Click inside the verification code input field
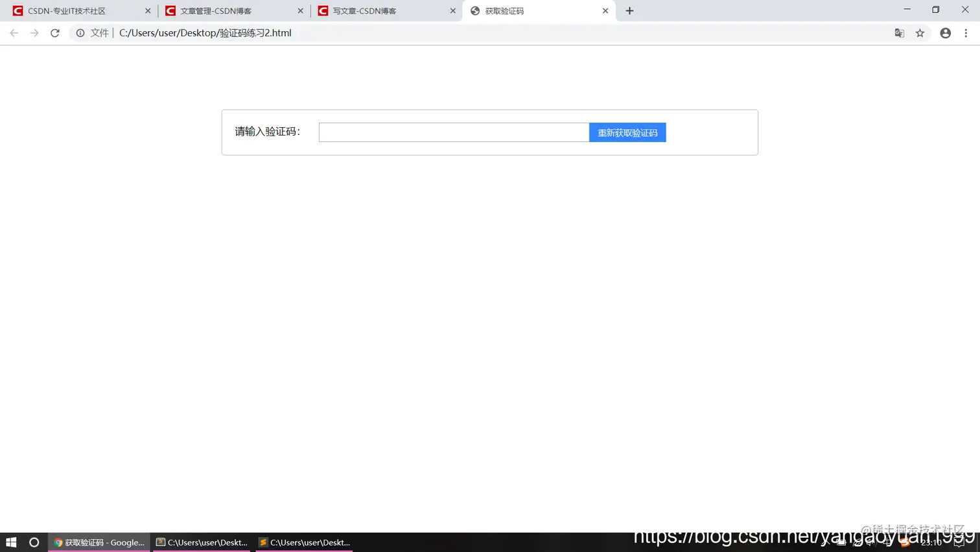Viewport: 980px width, 552px height. [452, 132]
